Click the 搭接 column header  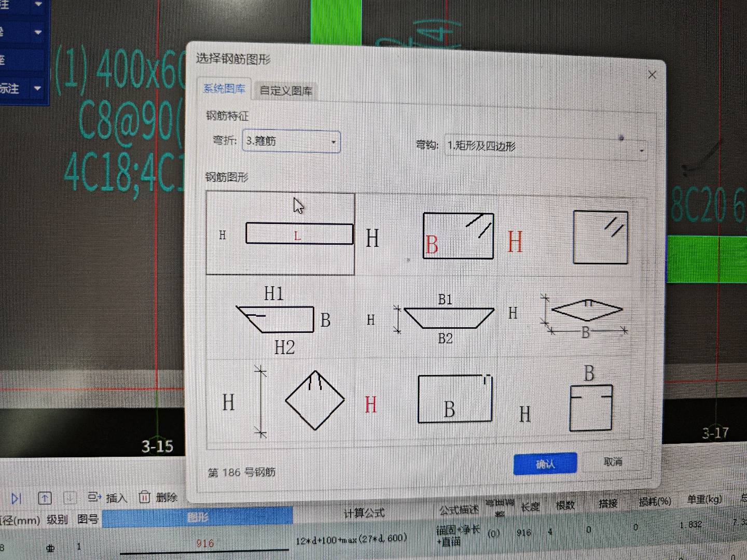pyautogui.click(x=607, y=503)
